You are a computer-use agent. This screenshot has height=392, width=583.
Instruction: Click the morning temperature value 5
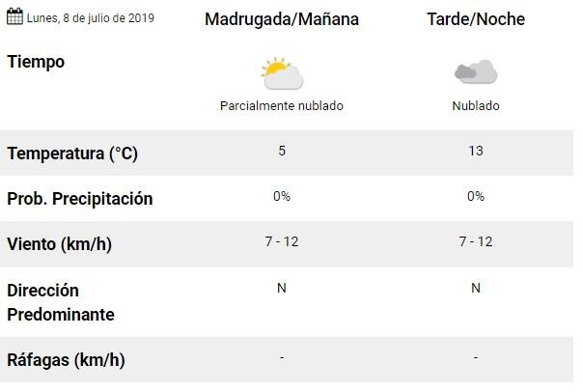tap(282, 151)
